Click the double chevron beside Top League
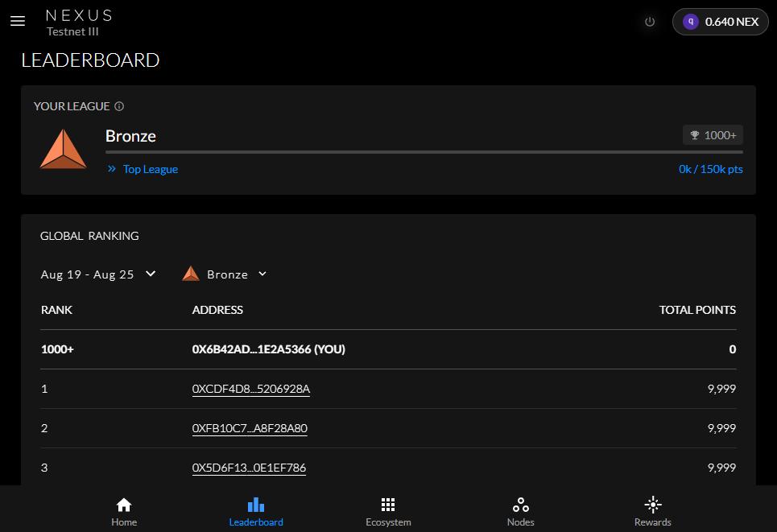777x532 pixels. [112, 169]
